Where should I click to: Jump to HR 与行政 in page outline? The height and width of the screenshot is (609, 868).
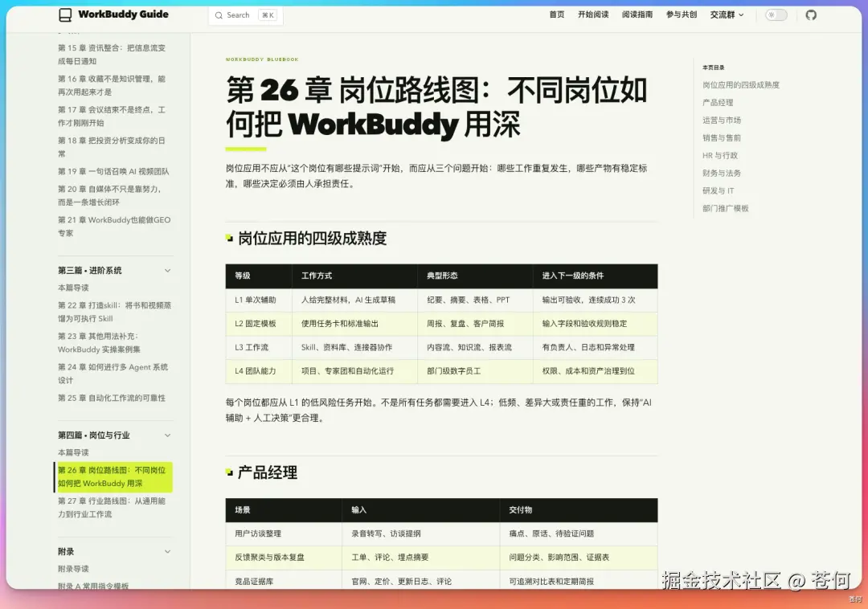coord(719,155)
